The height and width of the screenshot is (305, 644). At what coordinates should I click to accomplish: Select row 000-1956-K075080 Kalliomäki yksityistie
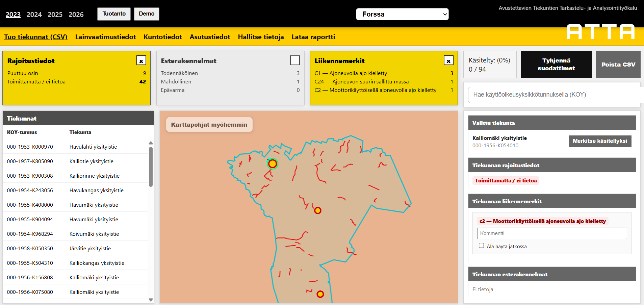75,292
